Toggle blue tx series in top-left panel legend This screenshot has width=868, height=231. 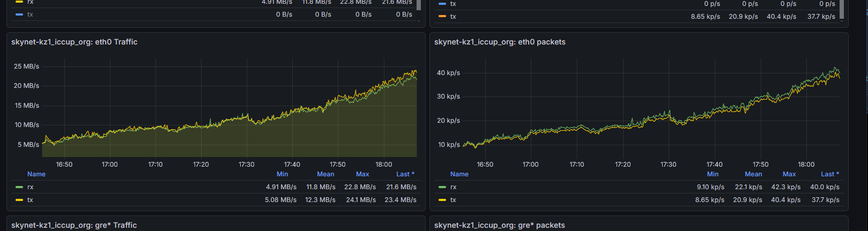coord(30,14)
